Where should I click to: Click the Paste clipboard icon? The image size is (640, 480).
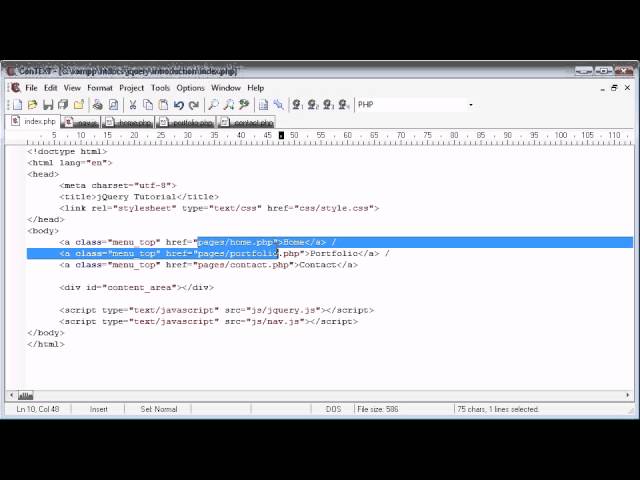click(x=163, y=105)
